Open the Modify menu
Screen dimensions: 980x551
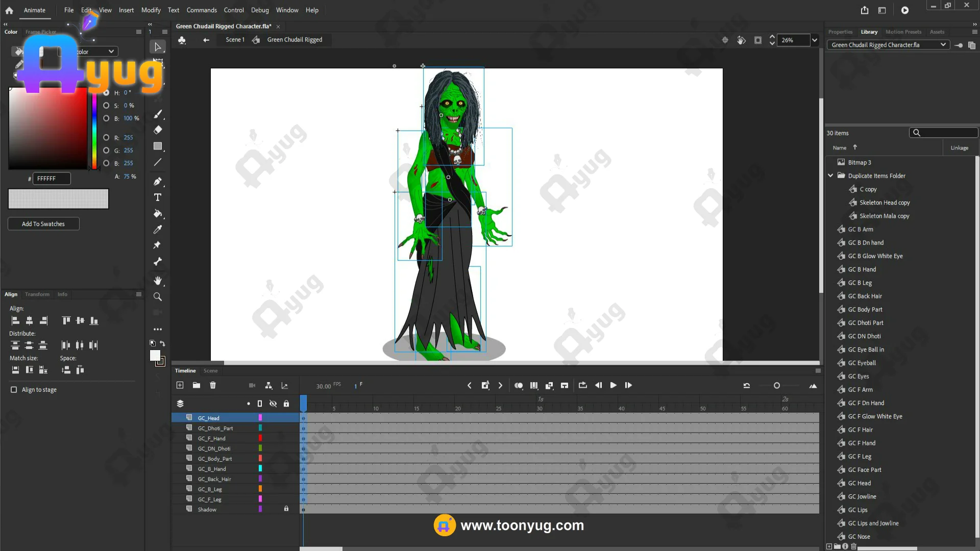click(151, 10)
